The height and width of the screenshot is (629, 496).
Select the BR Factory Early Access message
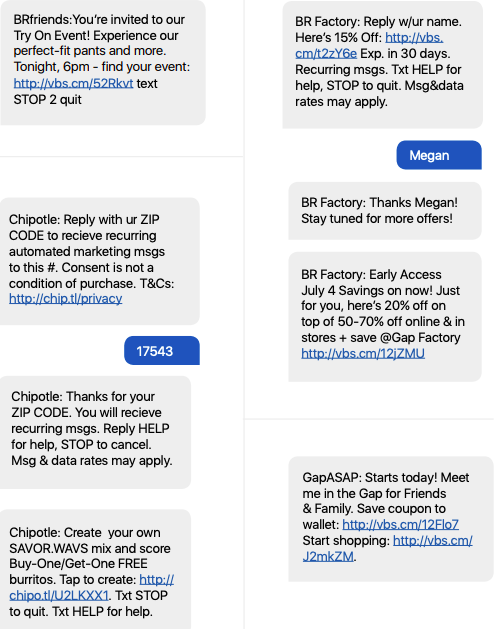[385, 317]
